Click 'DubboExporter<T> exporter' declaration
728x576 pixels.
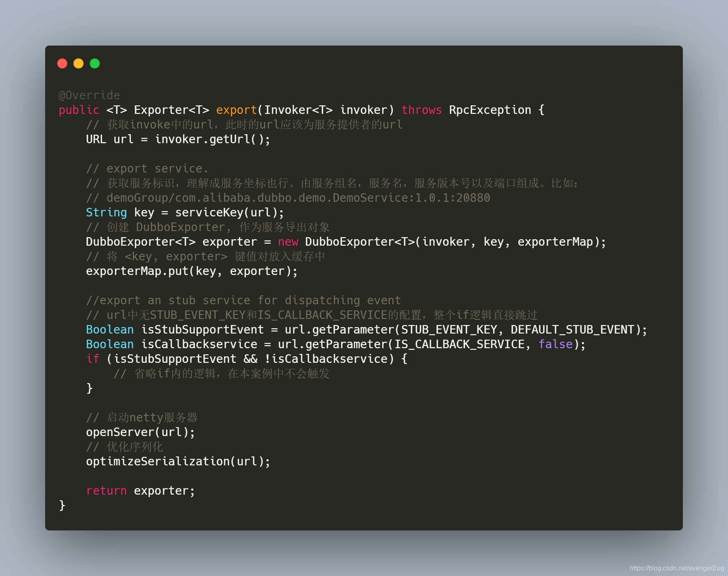[x=172, y=242]
